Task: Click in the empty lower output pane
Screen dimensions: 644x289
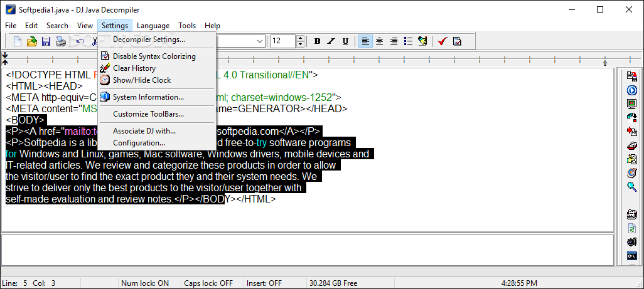Action: pos(308,250)
